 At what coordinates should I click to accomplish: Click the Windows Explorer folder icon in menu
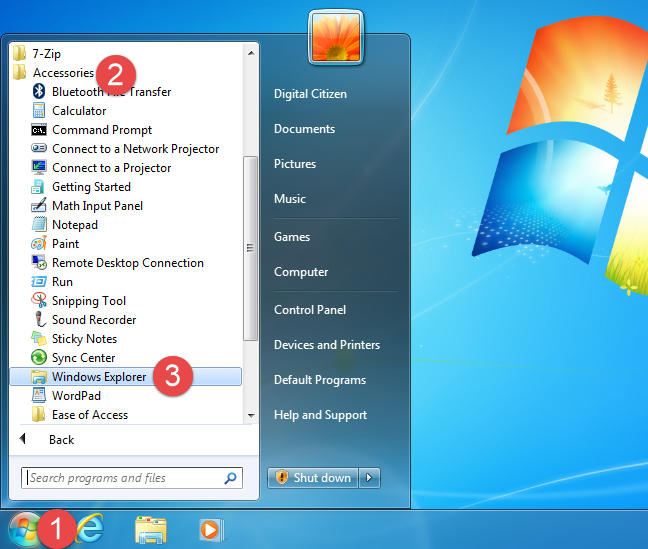pos(39,377)
